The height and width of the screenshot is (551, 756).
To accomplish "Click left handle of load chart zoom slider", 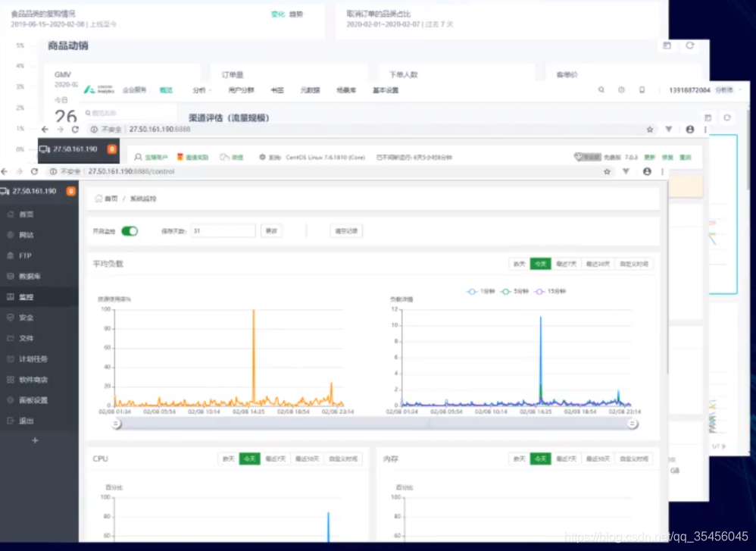I will click(x=116, y=424).
